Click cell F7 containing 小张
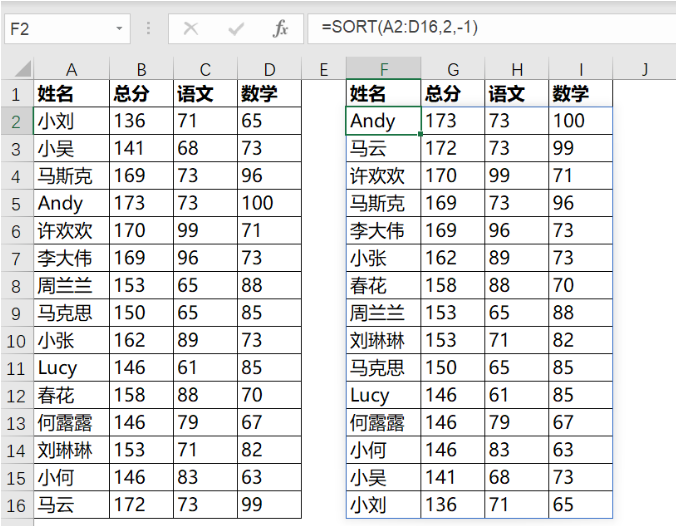The image size is (676, 526). point(384,258)
